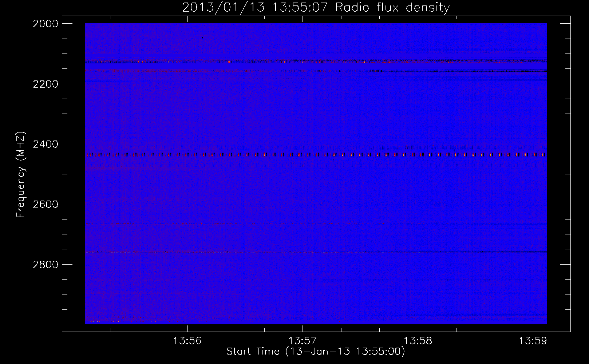Image resolution: width=589 pixels, height=364 pixels.
Task: Click the orange interference line near 2760 MHz
Action: pyautogui.click(x=316, y=252)
